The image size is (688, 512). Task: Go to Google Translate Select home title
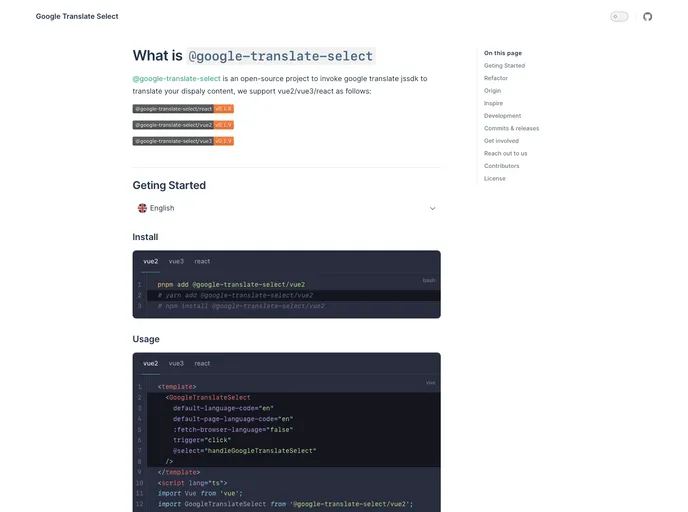click(77, 17)
